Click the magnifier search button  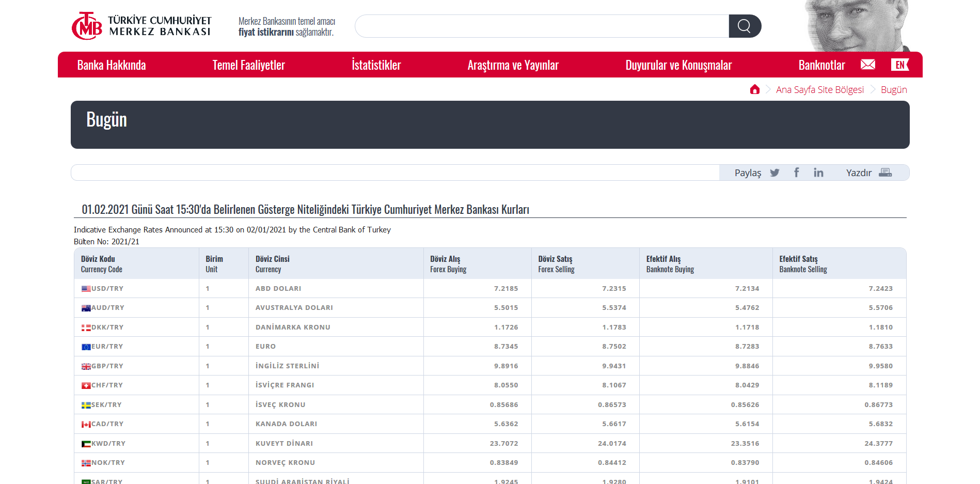coord(745,26)
